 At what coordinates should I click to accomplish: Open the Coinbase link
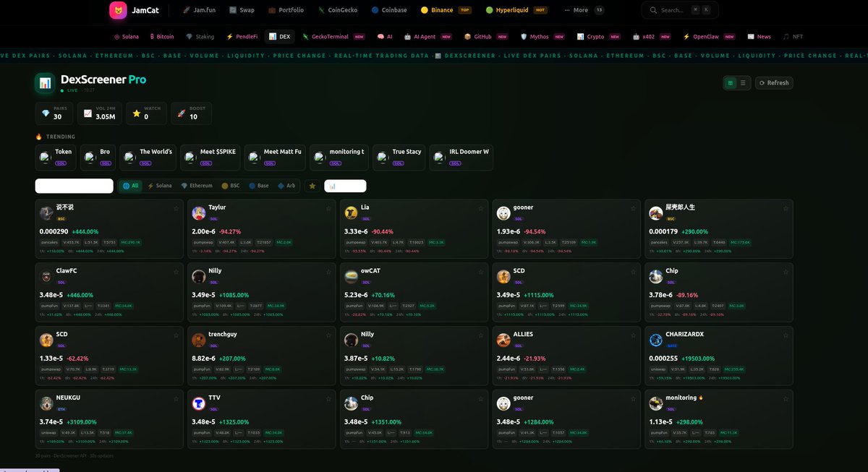tap(389, 10)
